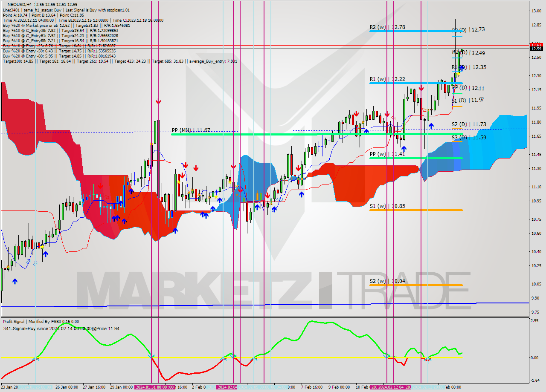Click the 9 Feb 00:00 time axis label
The width and height of the screenshot is (546, 392).
tap(339, 387)
